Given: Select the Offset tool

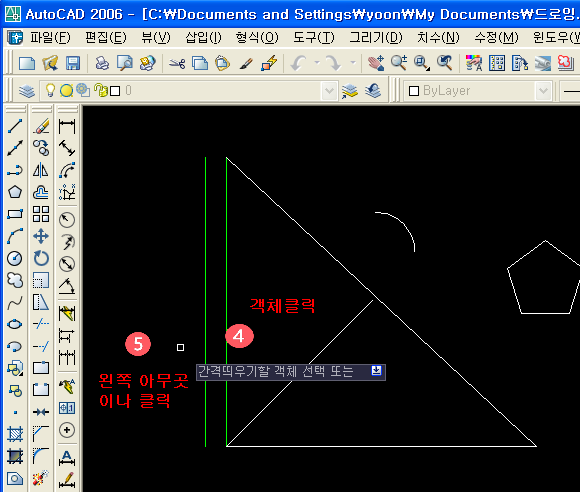Looking at the screenshot, I should 41,192.
